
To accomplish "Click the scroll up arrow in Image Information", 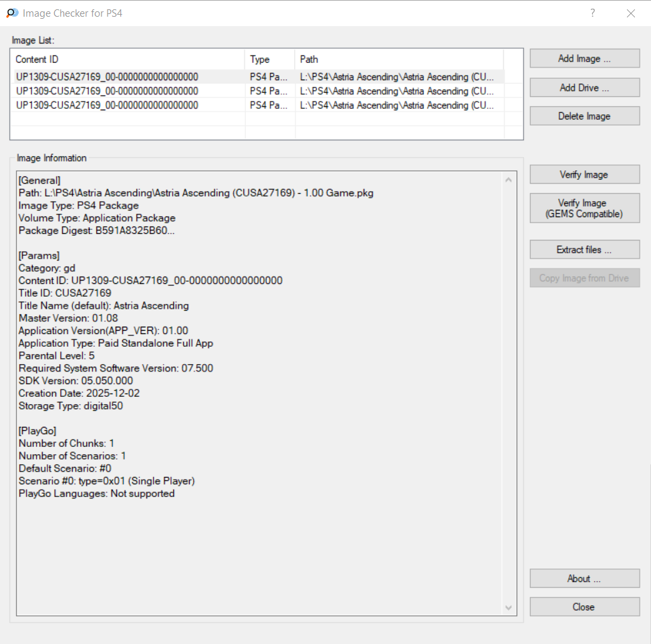I will (x=509, y=180).
